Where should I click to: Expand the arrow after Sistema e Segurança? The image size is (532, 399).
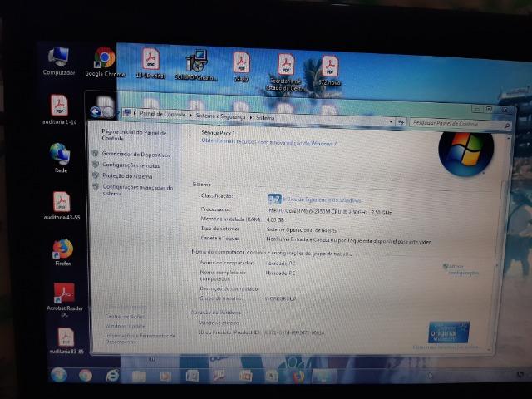click(x=251, y=117)
